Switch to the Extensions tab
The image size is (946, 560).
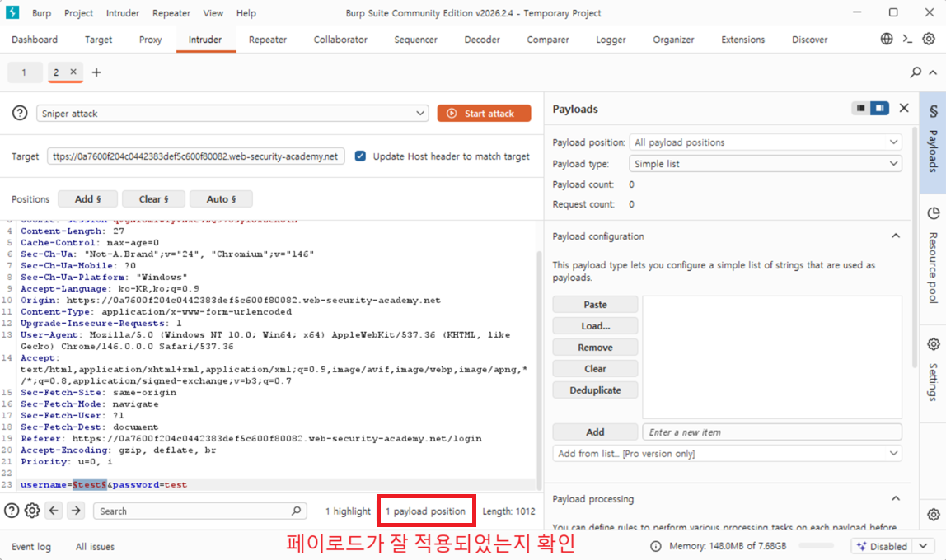tap(742, 40)
